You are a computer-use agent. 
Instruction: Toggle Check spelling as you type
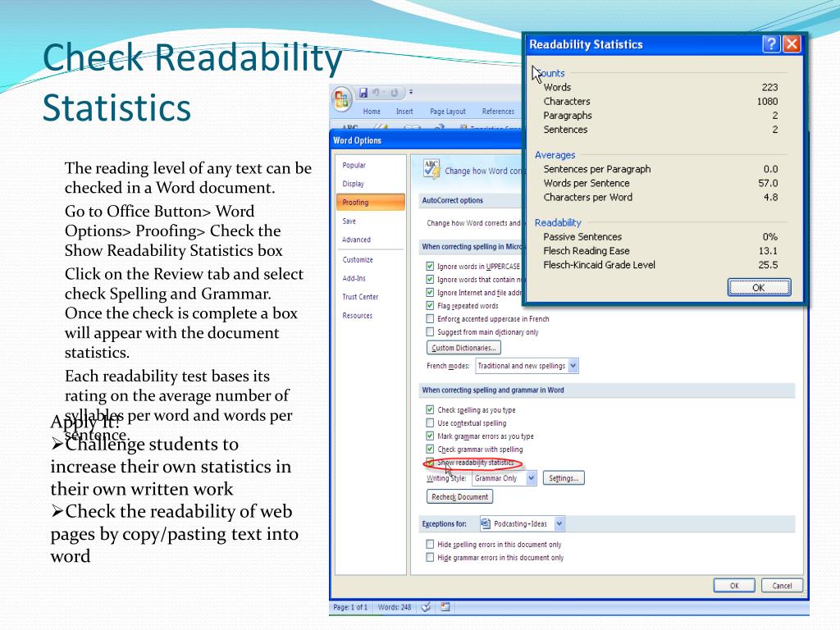click(x=430, y=410)
